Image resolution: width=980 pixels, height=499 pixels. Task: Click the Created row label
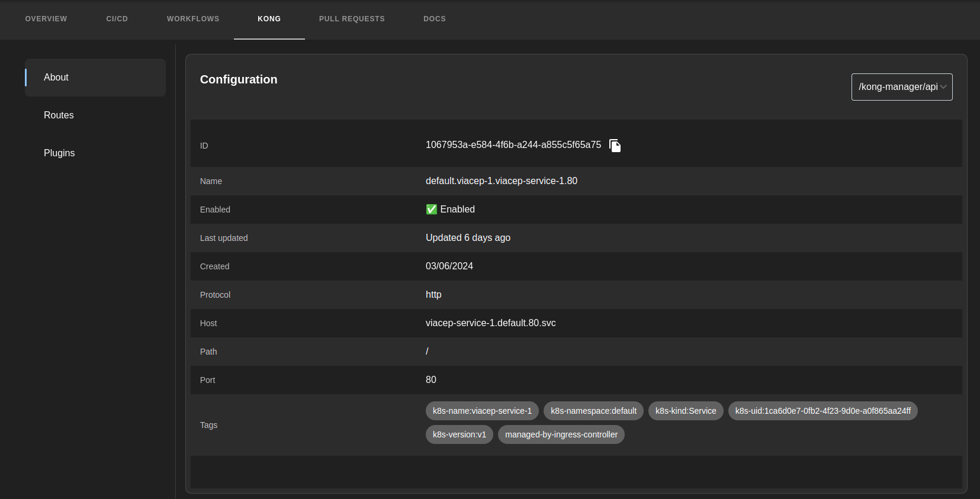pos(214,266)
